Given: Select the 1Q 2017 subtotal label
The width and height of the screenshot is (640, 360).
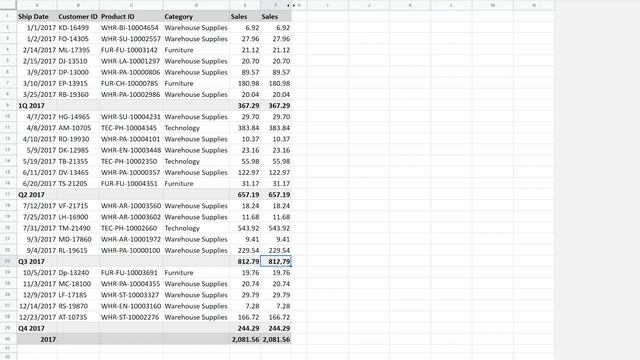Looking at the screenshot, I should [x=31, y=106].
